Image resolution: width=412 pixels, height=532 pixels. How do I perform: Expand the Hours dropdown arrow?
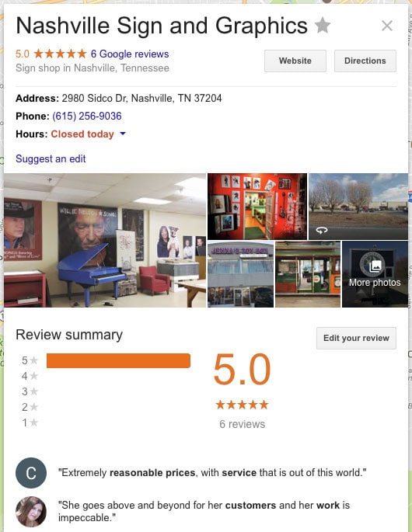point(123,134)
